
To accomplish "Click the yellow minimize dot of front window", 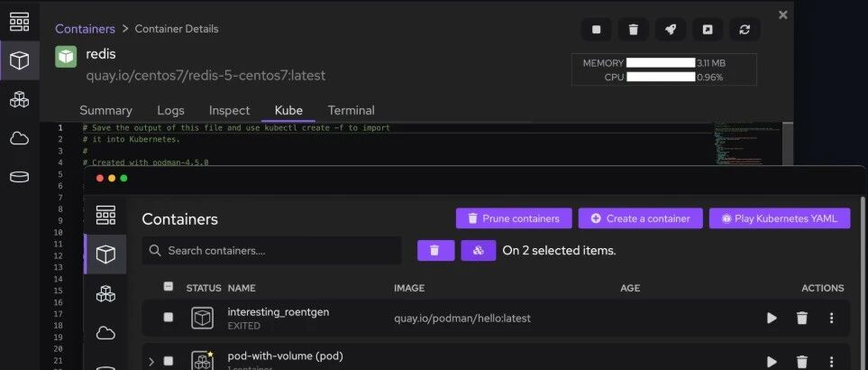I will (x=112, y=179).
